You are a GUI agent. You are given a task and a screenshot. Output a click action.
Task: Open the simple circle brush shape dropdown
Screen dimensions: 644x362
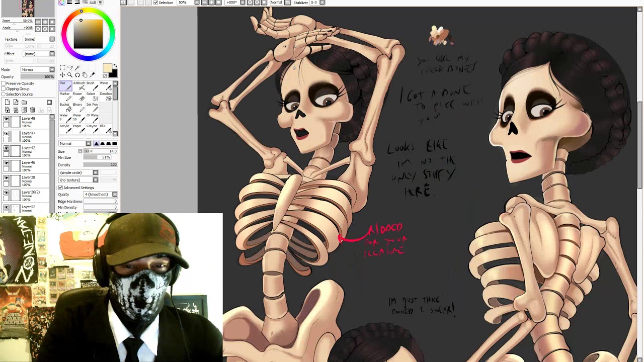(x=78, y=172)
